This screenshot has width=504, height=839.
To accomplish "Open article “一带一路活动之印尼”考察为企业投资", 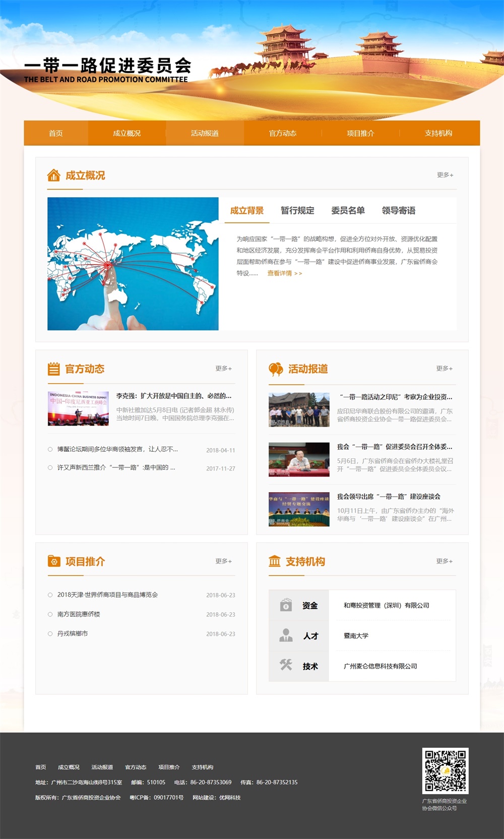I will click(x=395, y=397).
